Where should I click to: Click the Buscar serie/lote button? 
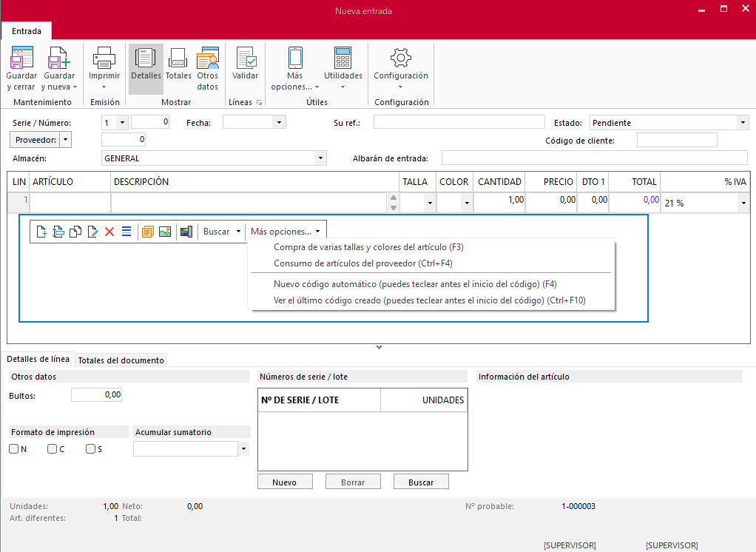pos(421,482)
